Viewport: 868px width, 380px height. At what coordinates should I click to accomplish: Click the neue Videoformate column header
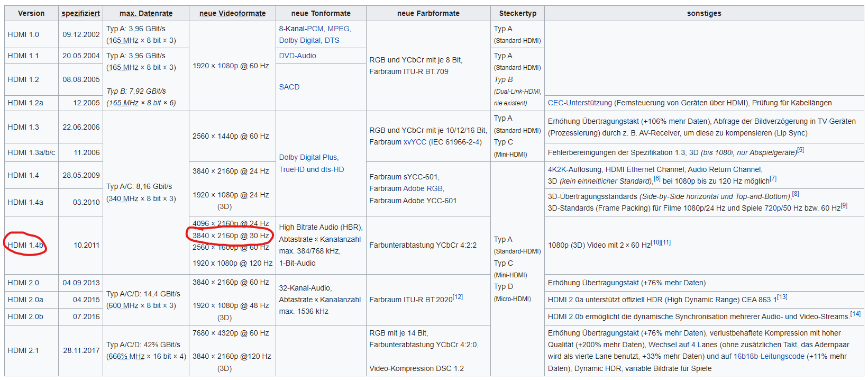coord(232,13)
